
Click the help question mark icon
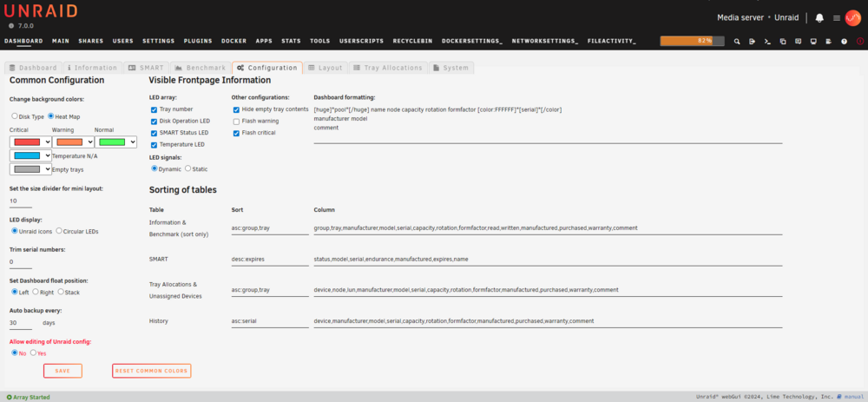click(844, 41)
